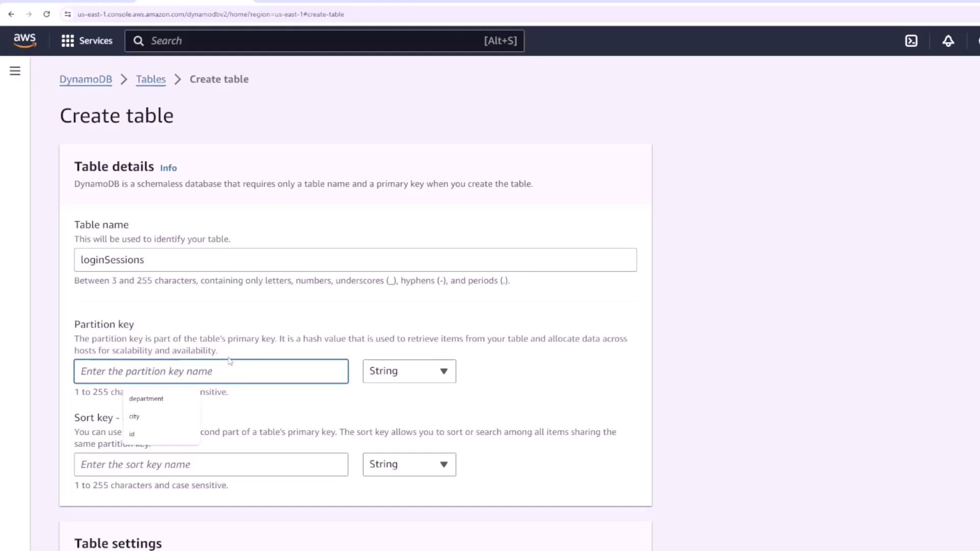Expand the hamburger side navigation menu
The image size is (980, 551).
tap(15, 71)
